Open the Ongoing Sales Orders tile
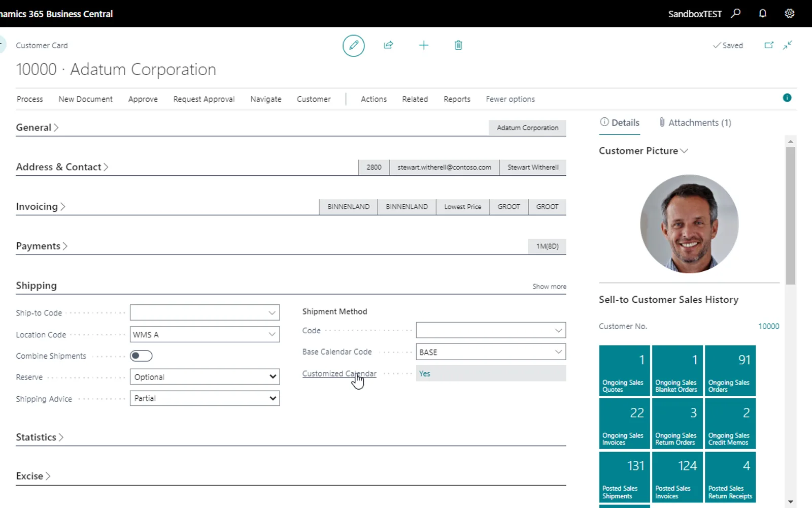Image resolution: width=812 pixels, height=508 pixels. [x=730, y=370]
